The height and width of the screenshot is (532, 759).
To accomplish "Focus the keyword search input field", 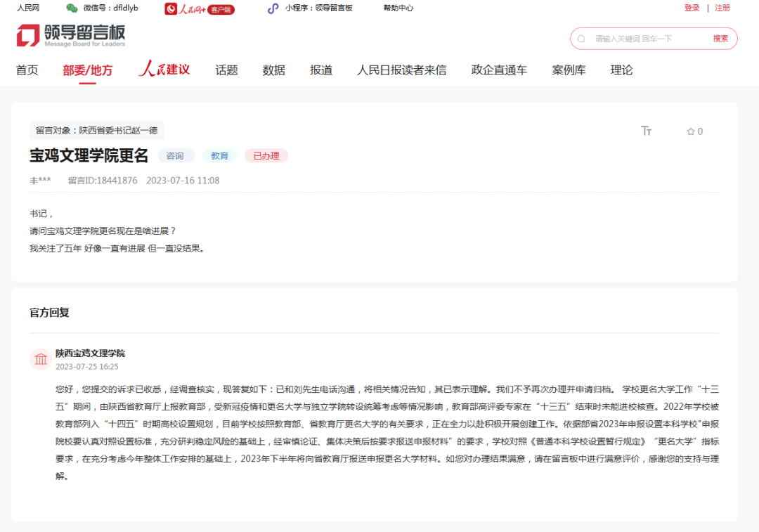I will pos(647,39).
